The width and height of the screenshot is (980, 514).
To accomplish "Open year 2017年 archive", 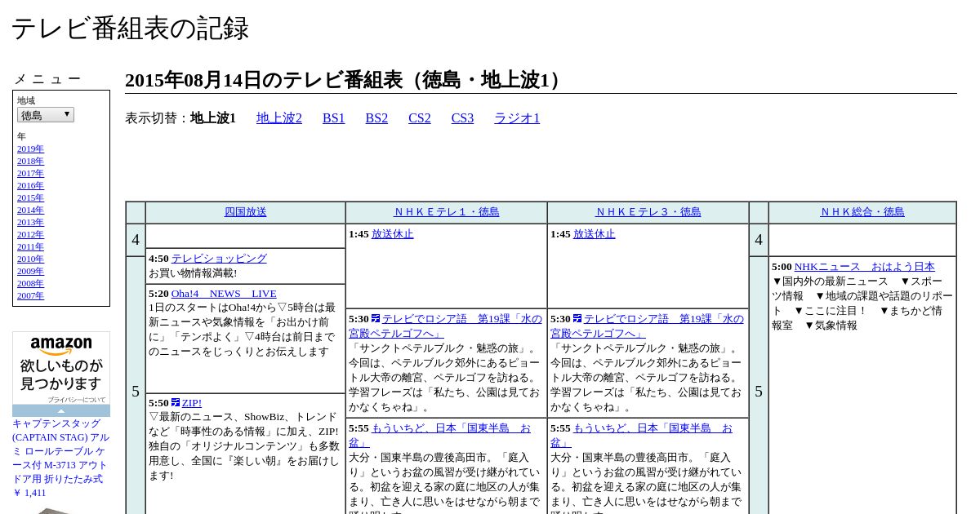I will click(31, 173).
